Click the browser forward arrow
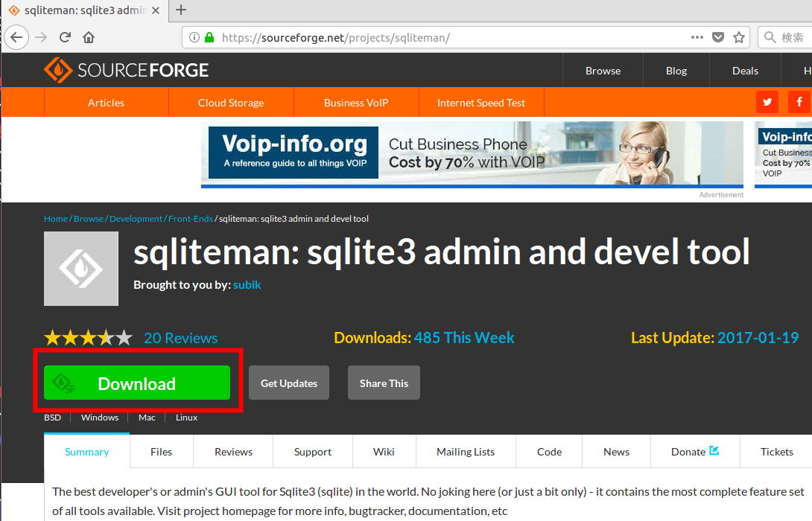This screenshot has width=812, height=521. point(41,37)
